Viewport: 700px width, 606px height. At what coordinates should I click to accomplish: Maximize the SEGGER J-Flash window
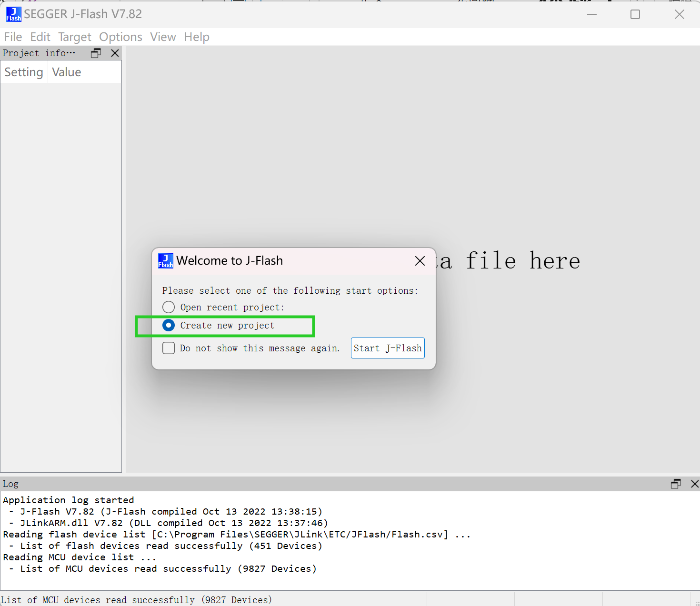(635, 14)
